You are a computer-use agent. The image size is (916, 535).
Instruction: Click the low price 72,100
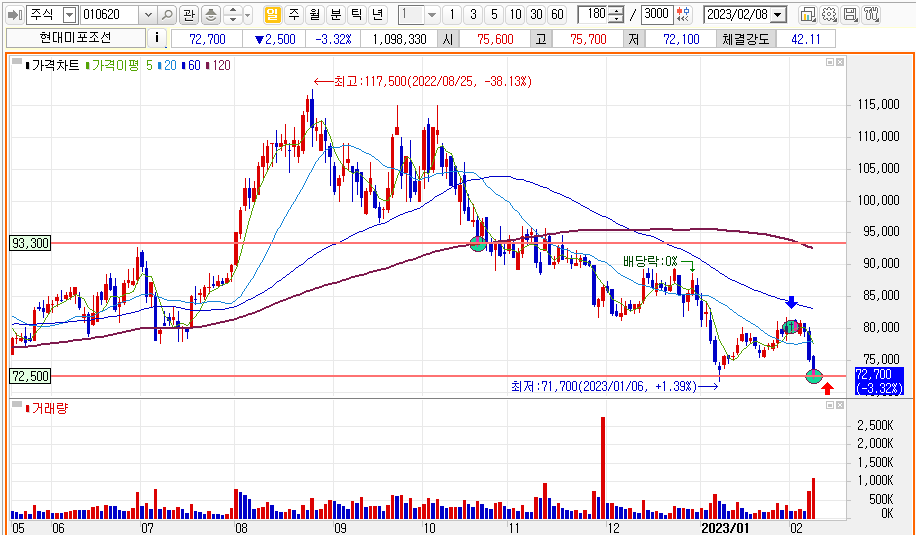(x=681, y=40)
